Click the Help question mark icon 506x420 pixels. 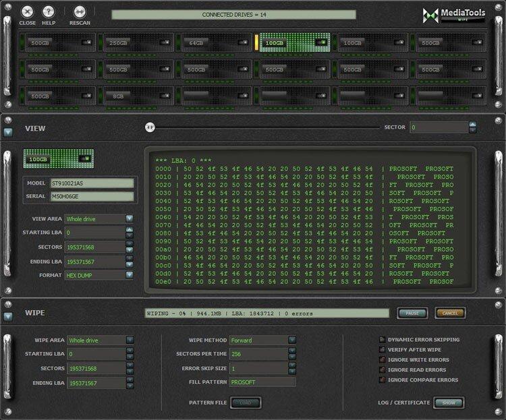pos(49,12)
